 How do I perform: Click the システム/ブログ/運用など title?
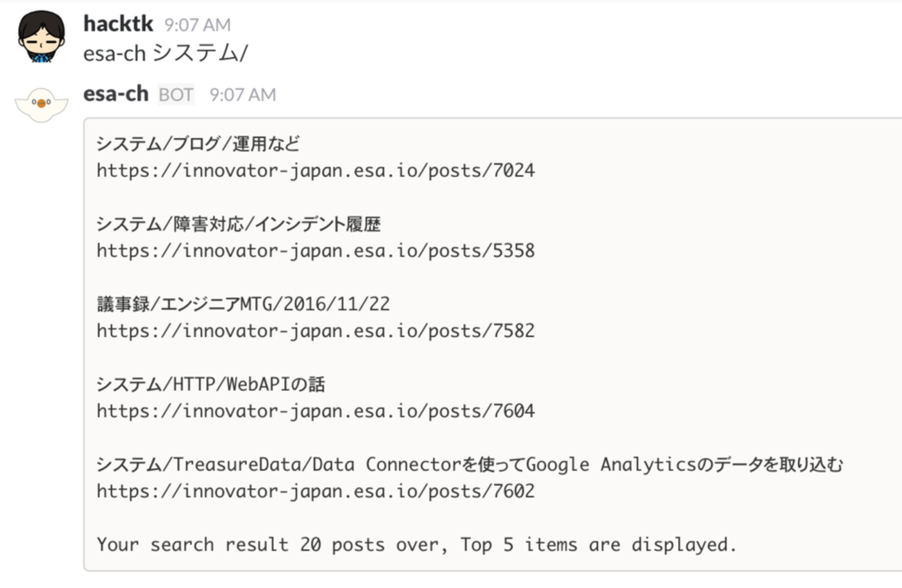click(x=198, y=144)
